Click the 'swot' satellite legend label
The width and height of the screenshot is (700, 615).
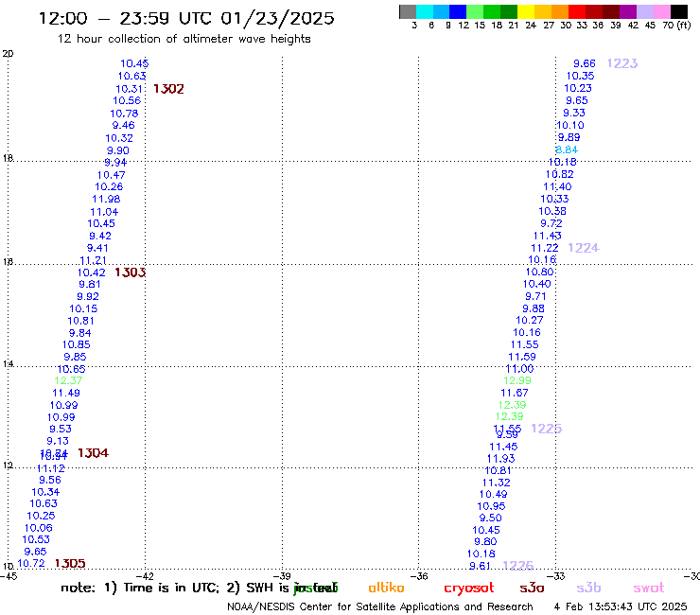click(649, 589)
